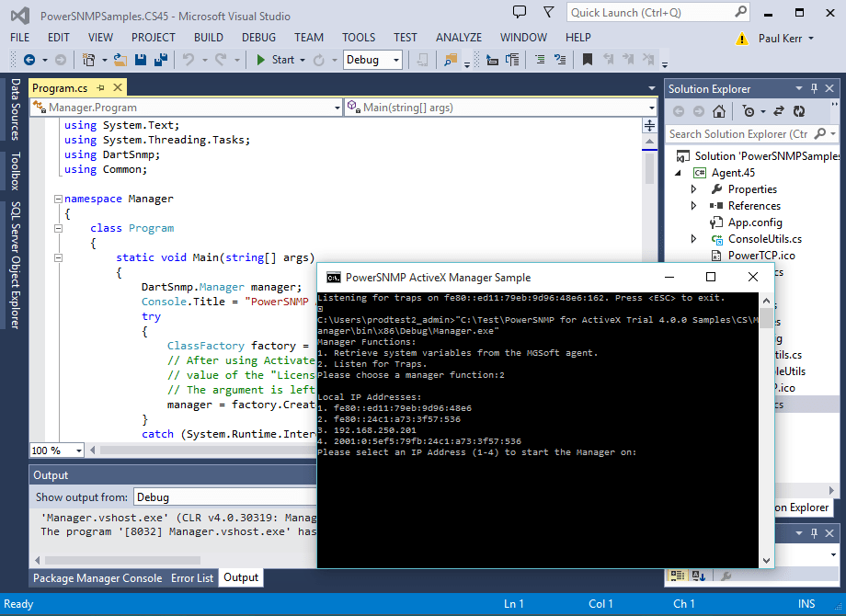Pin the Program.cs tab
846x616 pixels.
(x=100, y=87)
